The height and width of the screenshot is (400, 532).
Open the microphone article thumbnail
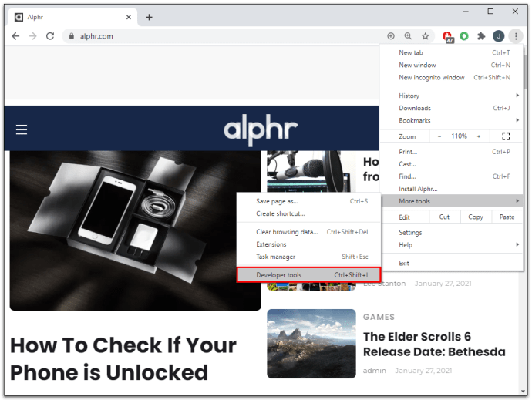[311, 171]
